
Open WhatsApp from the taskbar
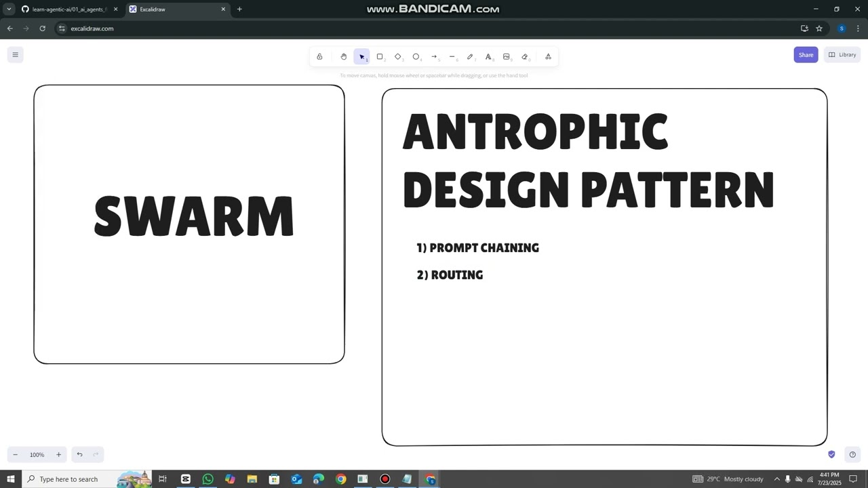208,479
